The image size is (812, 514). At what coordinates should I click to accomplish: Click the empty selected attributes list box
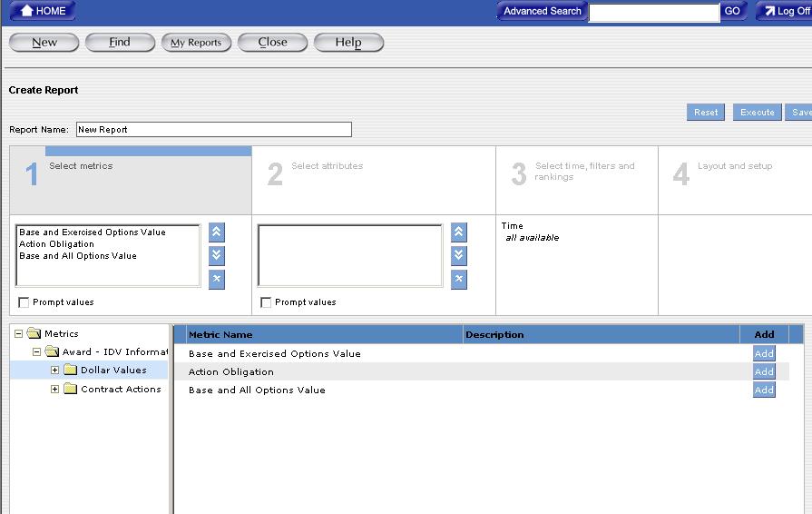(350, 255)
